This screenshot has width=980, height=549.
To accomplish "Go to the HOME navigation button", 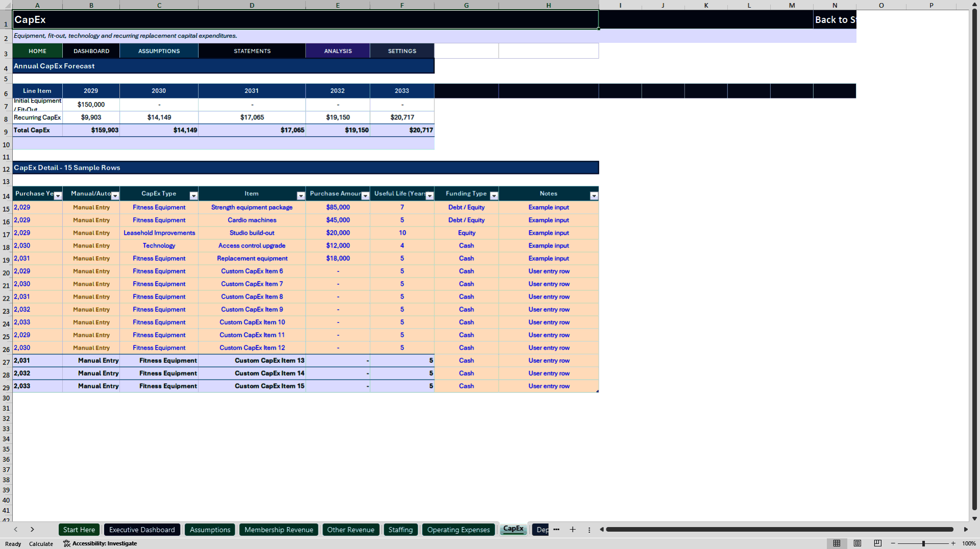I will coord(37,51).
